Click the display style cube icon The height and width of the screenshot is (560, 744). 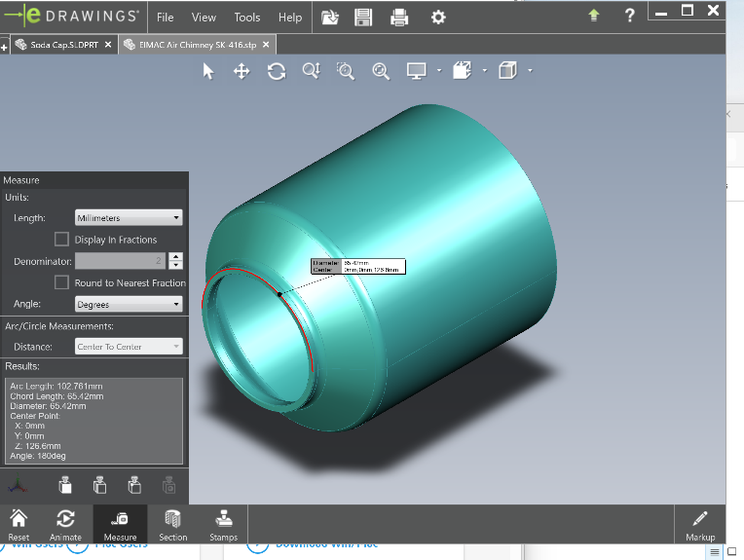[x=507, y=71]
